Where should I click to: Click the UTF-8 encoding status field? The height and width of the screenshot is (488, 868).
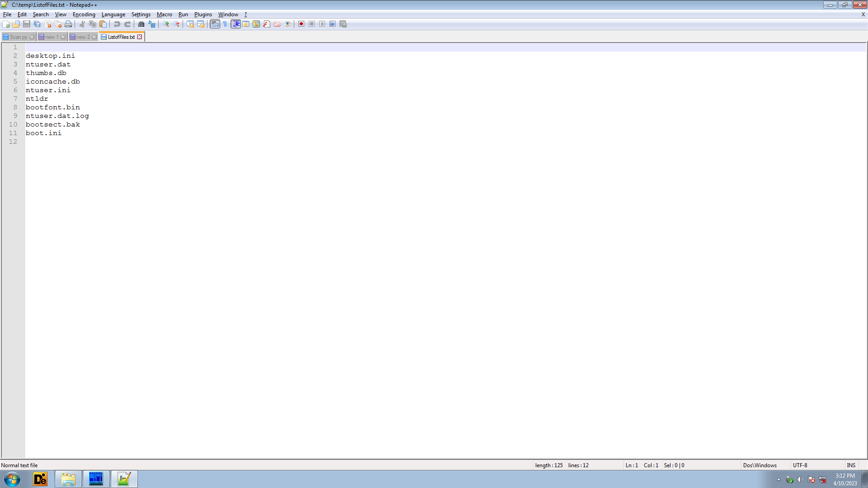pyautogui.click(x=800, y=465)
